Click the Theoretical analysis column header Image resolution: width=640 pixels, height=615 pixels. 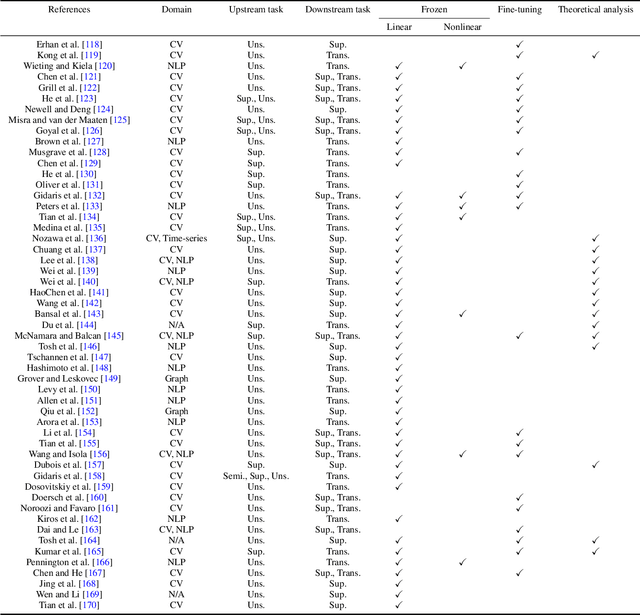tap(595, 10)
